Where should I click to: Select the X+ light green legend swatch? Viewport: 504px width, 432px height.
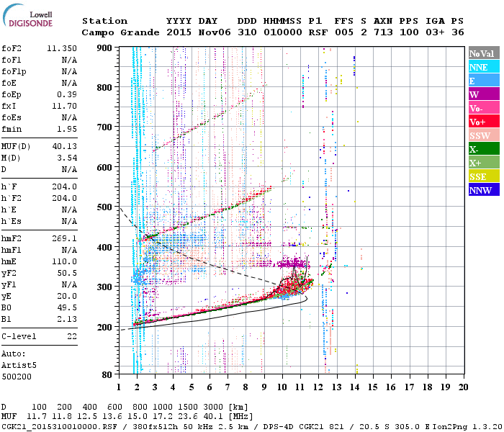tap(484, 163)
